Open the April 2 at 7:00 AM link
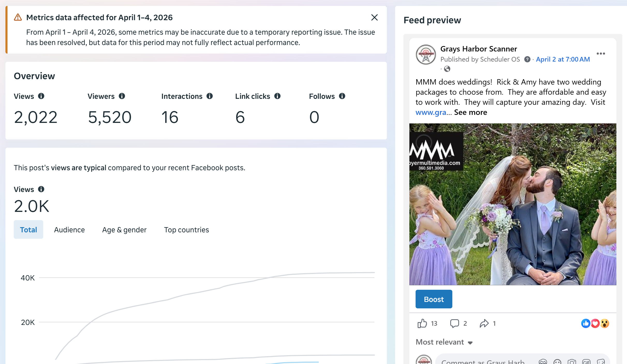Viewport: 627px width, 364px height. tap(563, 60)
